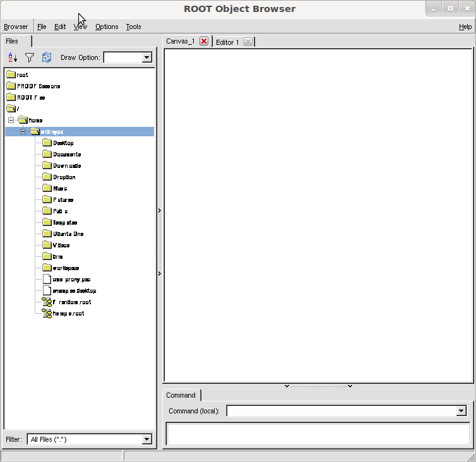Click the upper splitter arrow beside file panel
The height and width of the screenshot is (462, 476).
[x=159, y=210]
